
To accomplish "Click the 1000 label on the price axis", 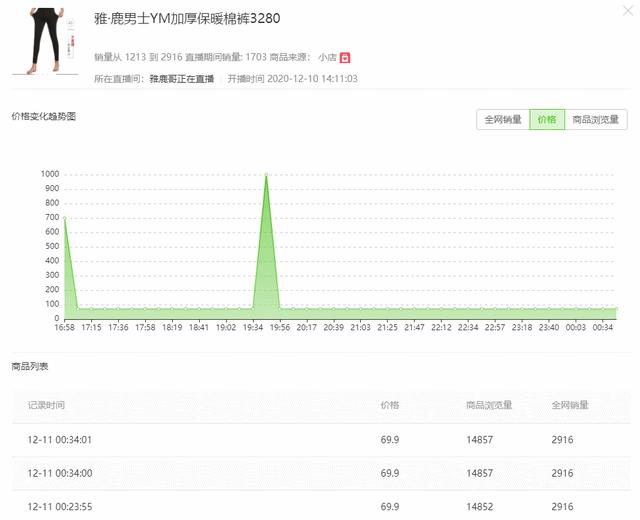I will pos(50,174).
